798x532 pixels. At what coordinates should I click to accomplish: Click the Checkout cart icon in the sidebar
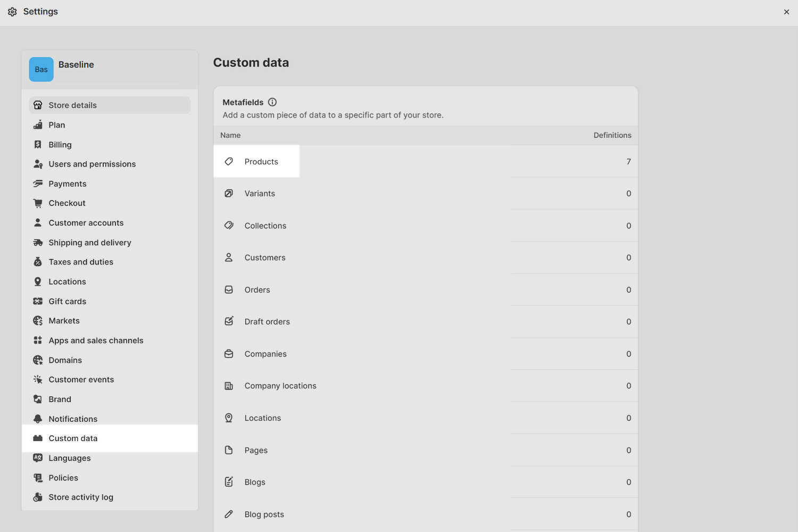38,203
